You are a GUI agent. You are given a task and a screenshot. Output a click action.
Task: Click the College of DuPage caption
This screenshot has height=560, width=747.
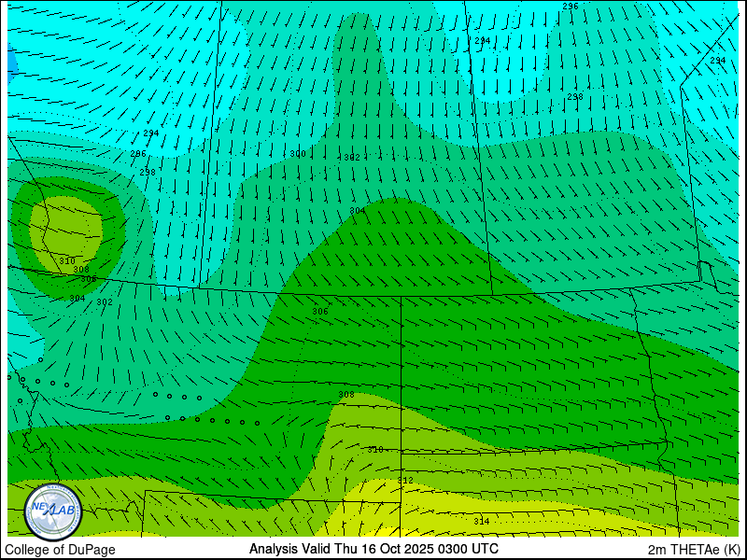[x=60, y=550]
